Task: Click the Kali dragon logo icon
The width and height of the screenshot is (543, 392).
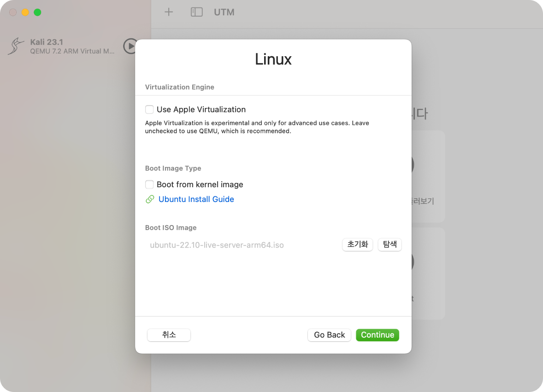Action: pyautogui.click(x=16, y=46)
